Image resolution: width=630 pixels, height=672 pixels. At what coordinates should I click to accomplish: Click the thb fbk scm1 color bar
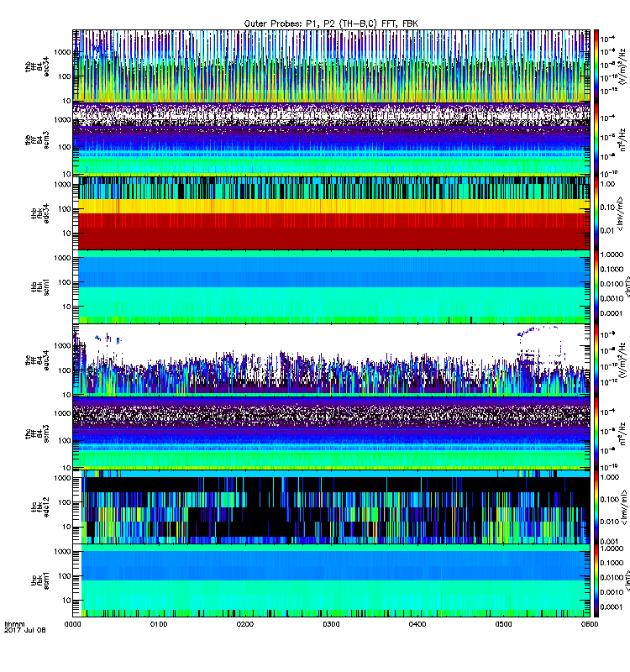click(596, 286)
